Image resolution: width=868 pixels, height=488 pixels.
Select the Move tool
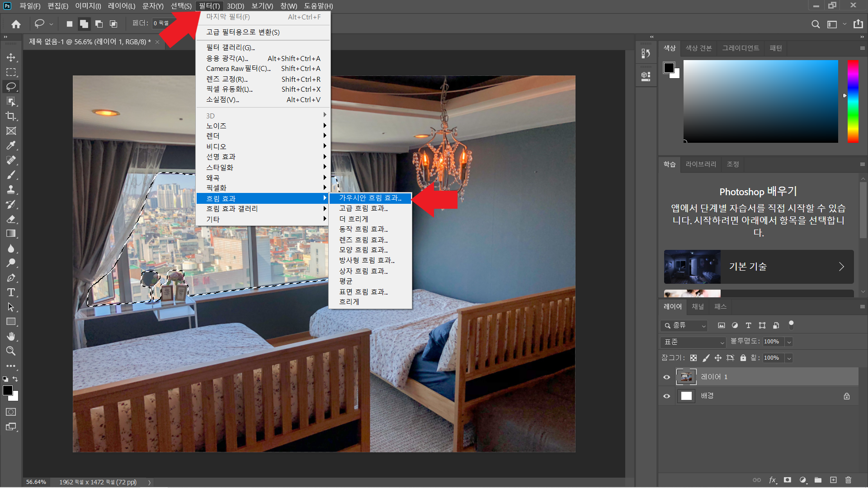coord(11,57)
